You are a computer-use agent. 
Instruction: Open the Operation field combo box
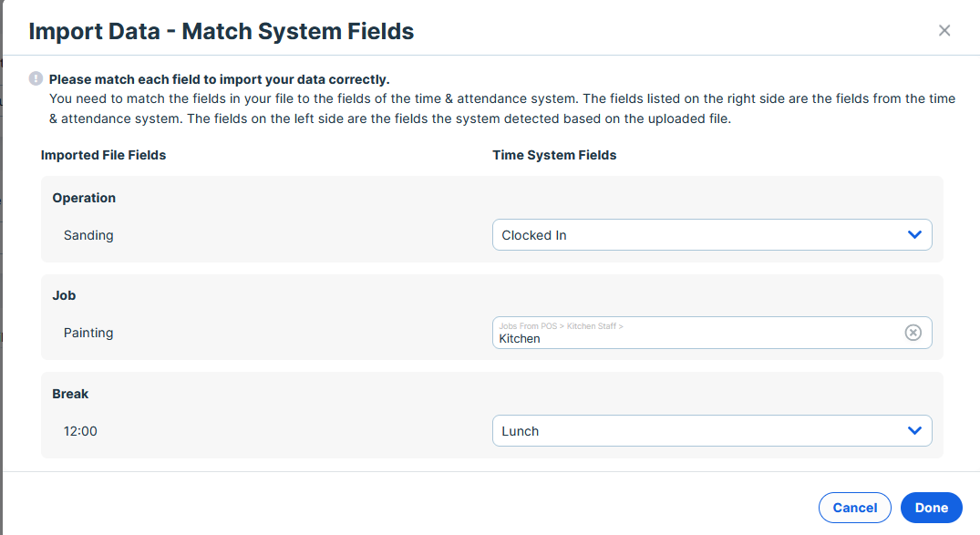tap(712, 235)
